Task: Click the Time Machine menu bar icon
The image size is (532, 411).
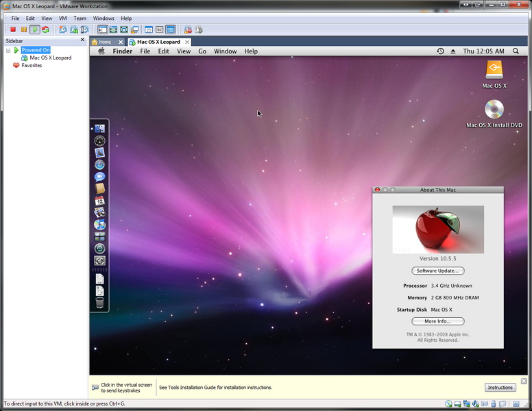Action: pyautogui.click(x=440, y=51)
